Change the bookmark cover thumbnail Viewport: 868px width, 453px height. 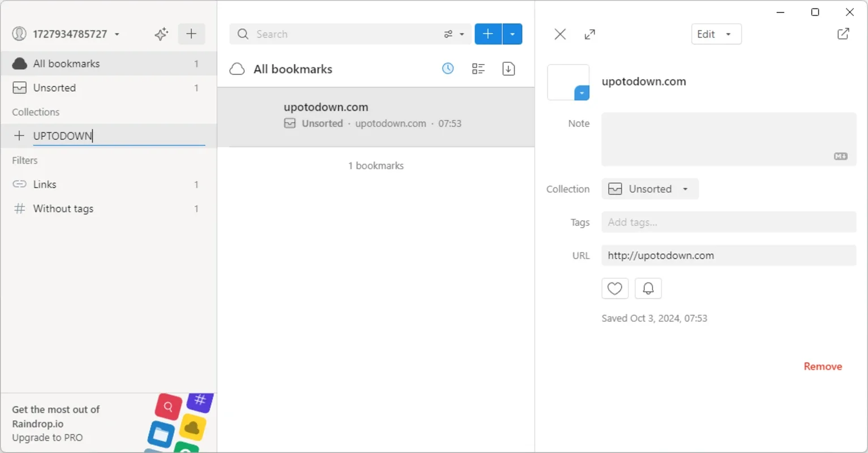pos(568,83)
